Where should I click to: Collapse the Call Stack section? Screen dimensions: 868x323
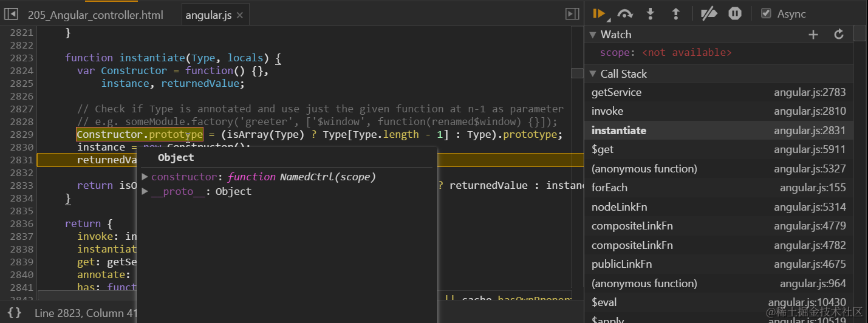[x=593, y=74]
